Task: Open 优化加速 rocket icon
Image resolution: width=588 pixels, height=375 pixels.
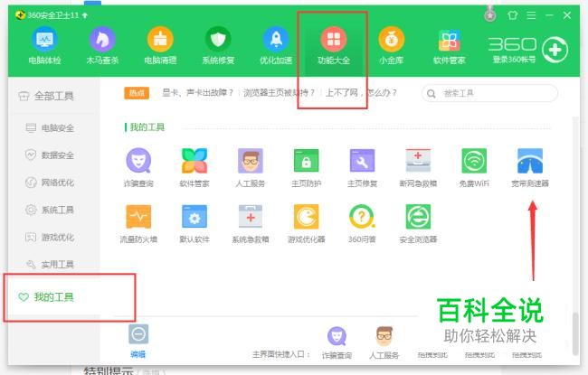Action: coord(276,39)
